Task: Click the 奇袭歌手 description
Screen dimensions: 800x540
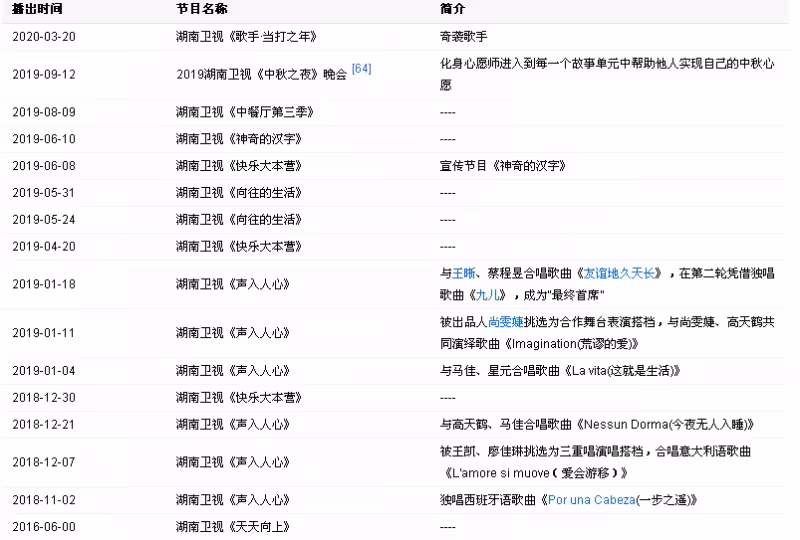Action: 463,37
